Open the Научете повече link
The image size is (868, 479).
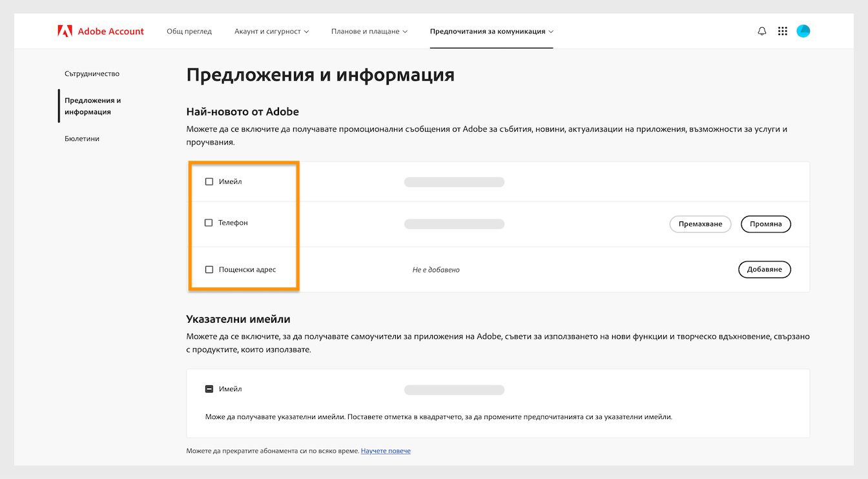click(x=386, y=451)
